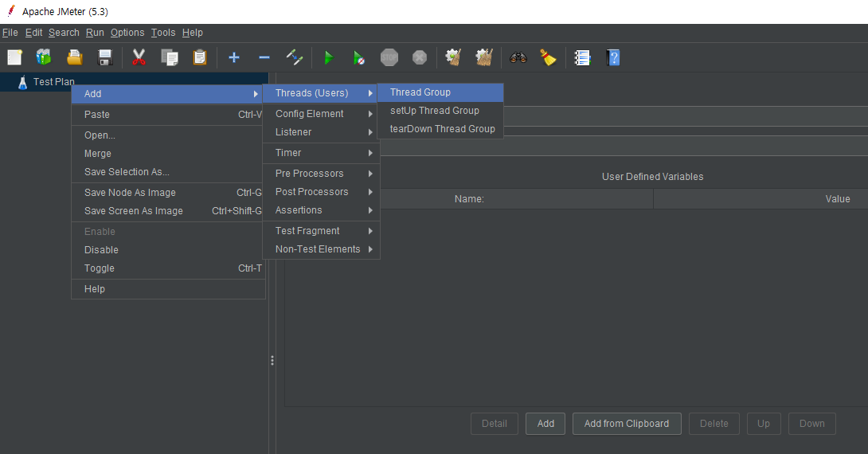Click the Copy icon in toolbar

(x=170, y=57)
